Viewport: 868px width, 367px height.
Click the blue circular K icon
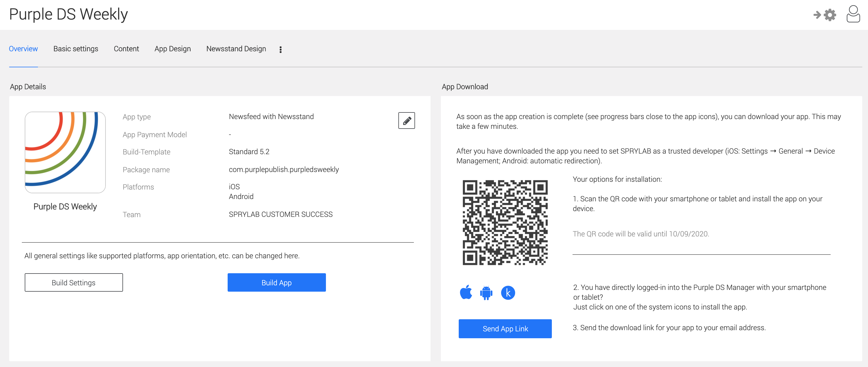pos(508,293)
